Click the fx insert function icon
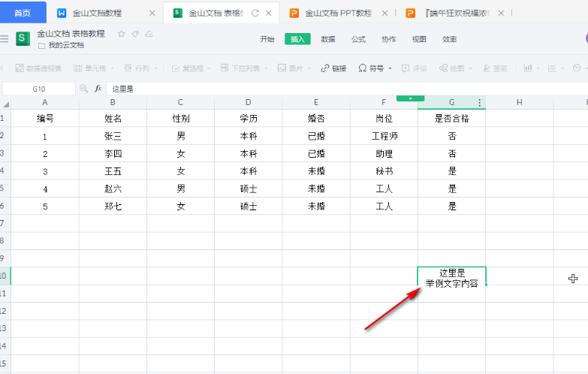588x374 pixels. point(98,89)
